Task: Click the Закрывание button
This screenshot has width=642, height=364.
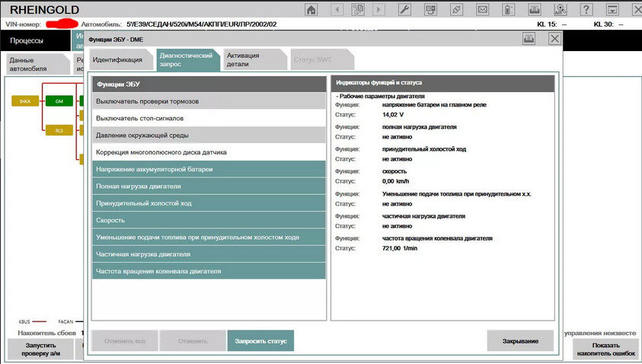Action: (x=520, y=340)
